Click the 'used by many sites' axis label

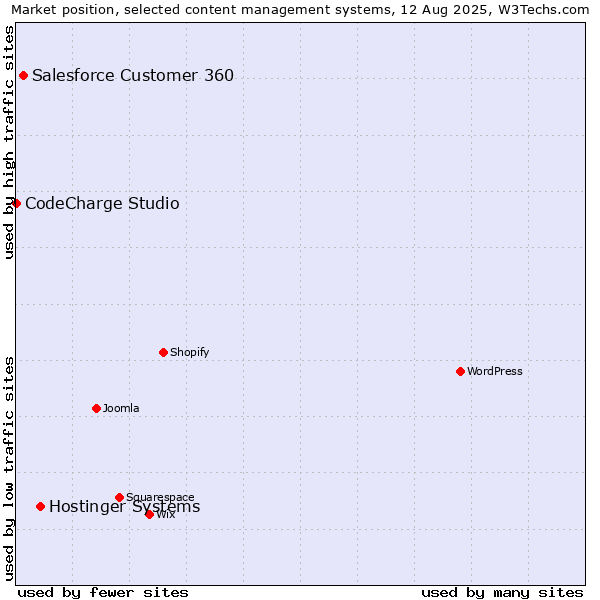502,593
